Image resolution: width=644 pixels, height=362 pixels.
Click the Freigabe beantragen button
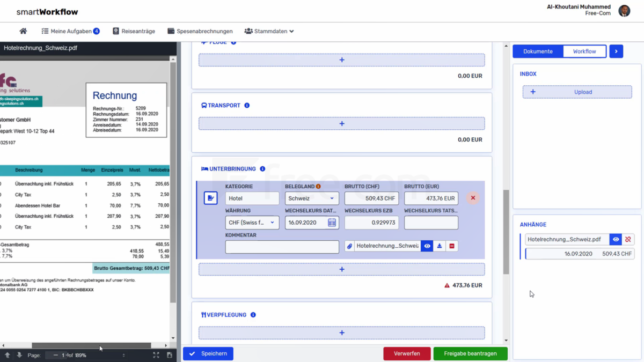[471, 353]
